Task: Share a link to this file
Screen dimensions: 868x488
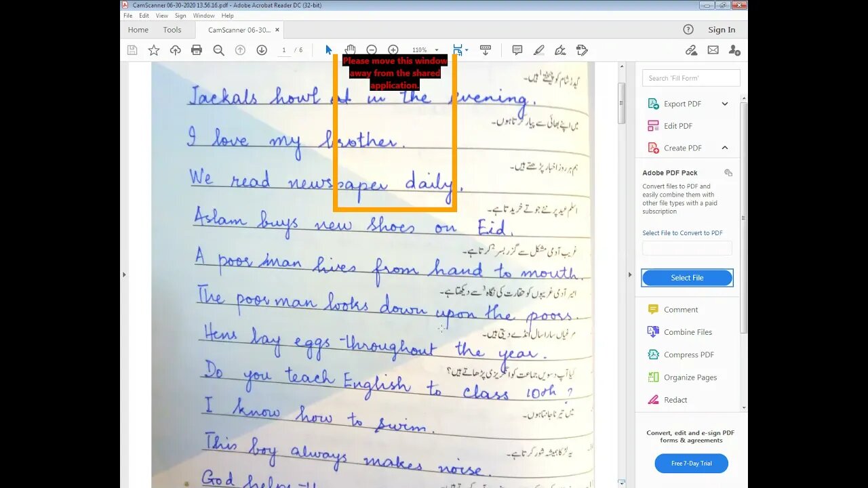Action: [691, 50]
